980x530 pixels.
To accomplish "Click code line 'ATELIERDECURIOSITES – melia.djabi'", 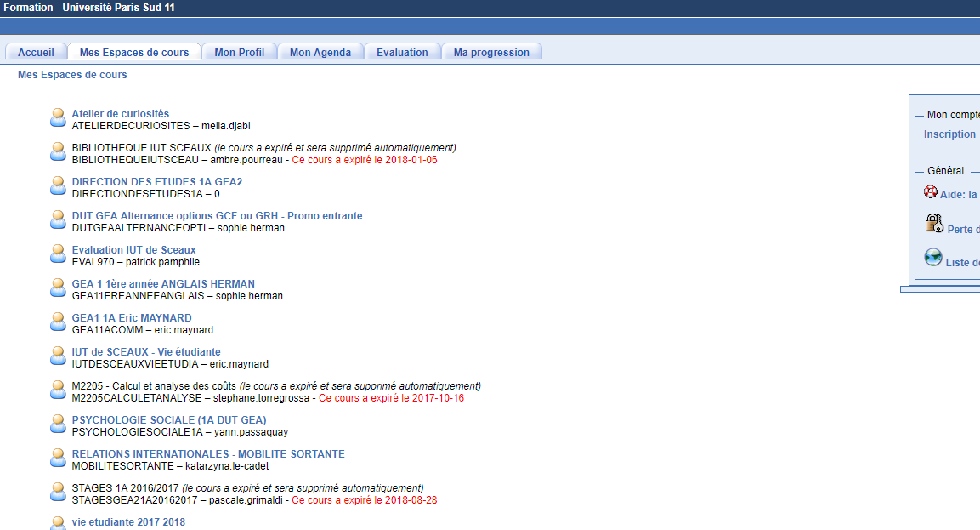I will [161, 126].
